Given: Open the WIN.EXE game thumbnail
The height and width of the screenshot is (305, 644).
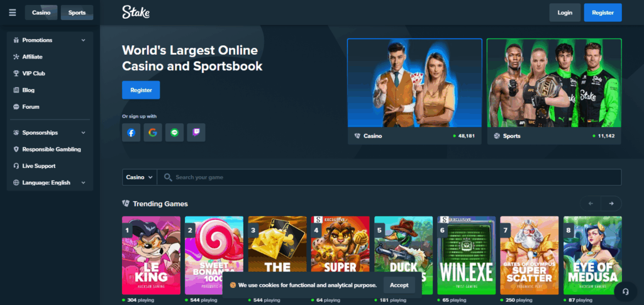Looking at the screenshot, I should point(466,255).
